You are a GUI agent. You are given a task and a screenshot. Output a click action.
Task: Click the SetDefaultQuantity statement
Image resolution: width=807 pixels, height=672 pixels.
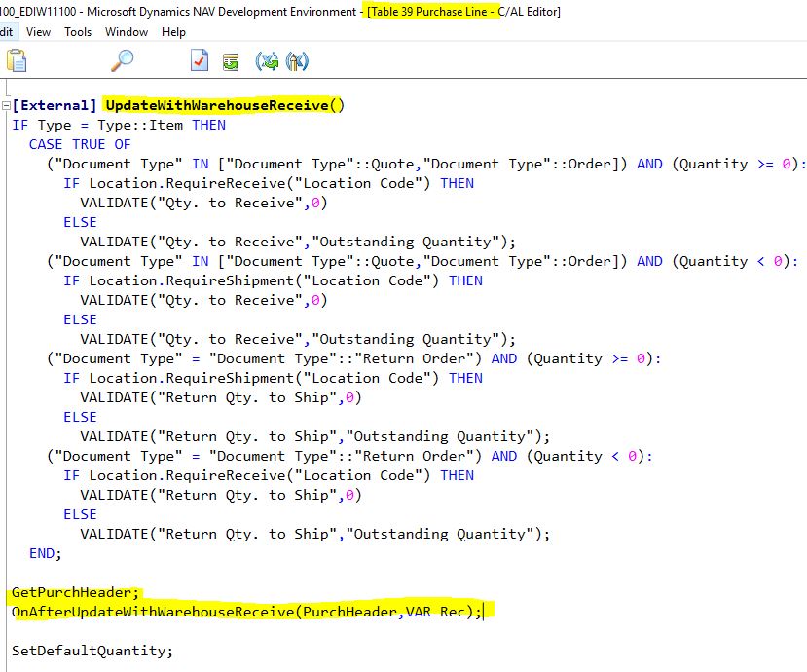(x=92, y=651)
